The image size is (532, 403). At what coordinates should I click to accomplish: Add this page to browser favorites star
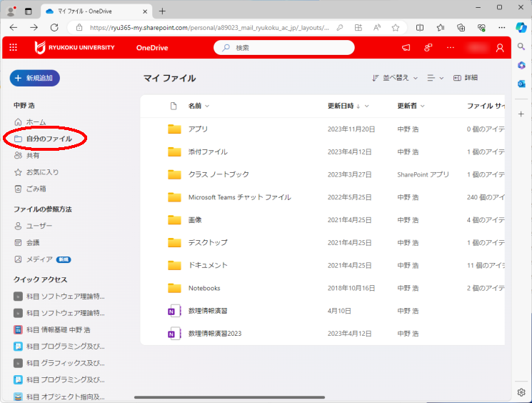[395, 27]
